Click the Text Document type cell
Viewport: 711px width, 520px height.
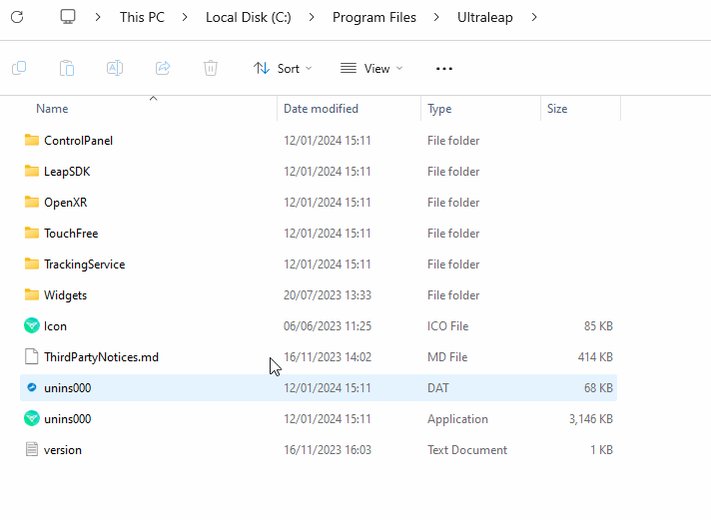click(467, 450)
